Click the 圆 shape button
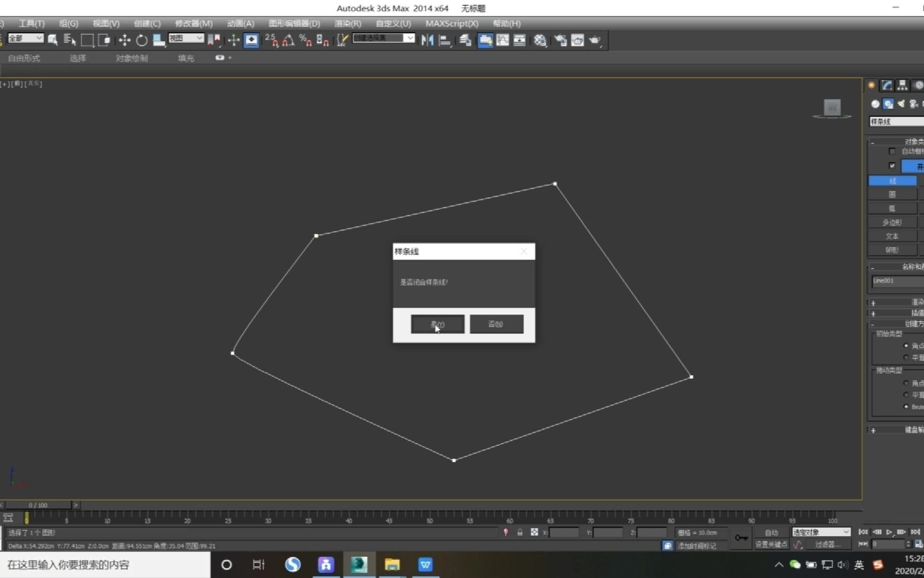Viewport: 924px width, 578px height. (x=892, y=195)
